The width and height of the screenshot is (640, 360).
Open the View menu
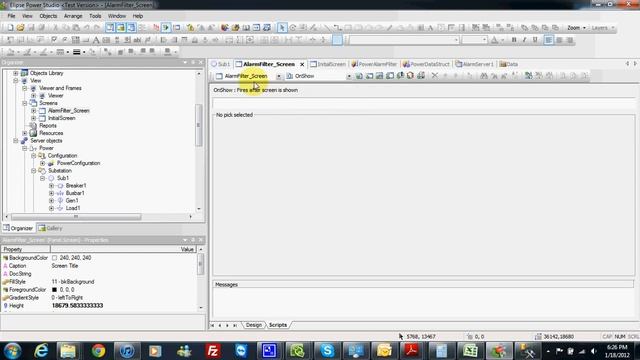pos(27,16)
